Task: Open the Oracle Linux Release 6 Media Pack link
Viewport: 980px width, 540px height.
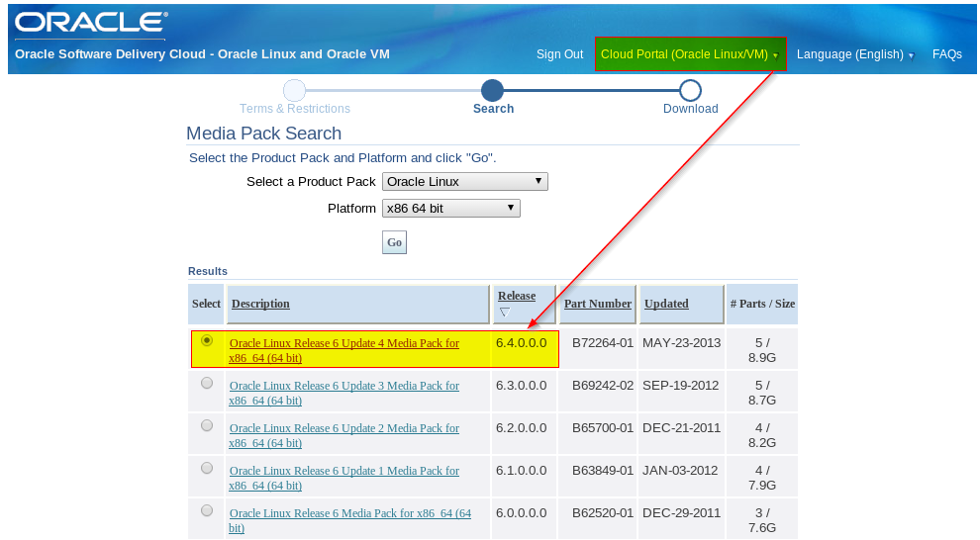Action: 349,520
